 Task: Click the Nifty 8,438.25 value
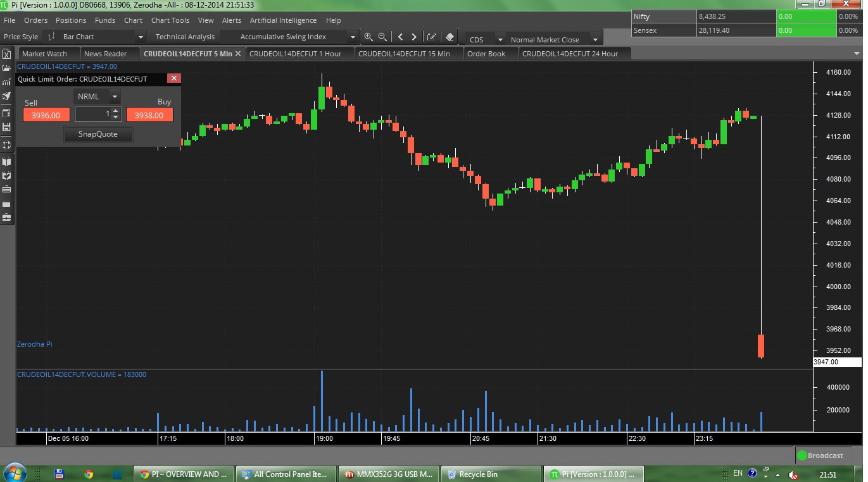713,17
